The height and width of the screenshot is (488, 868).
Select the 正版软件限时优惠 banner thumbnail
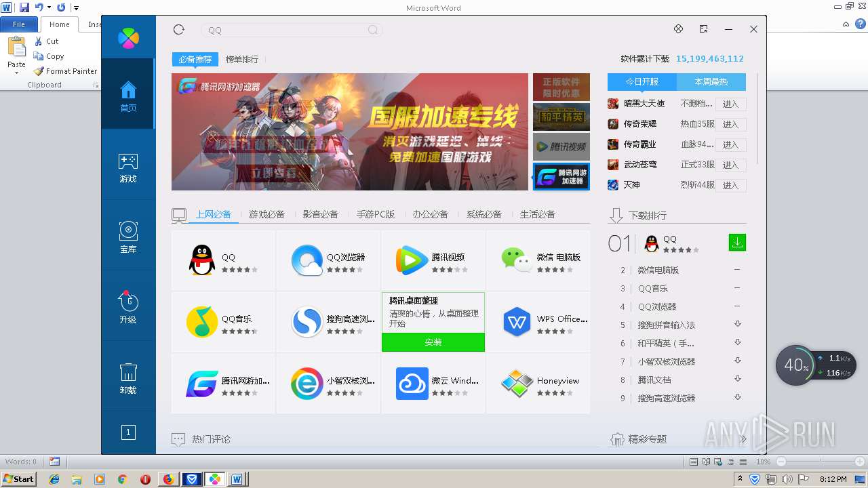[x=561, y=87]
